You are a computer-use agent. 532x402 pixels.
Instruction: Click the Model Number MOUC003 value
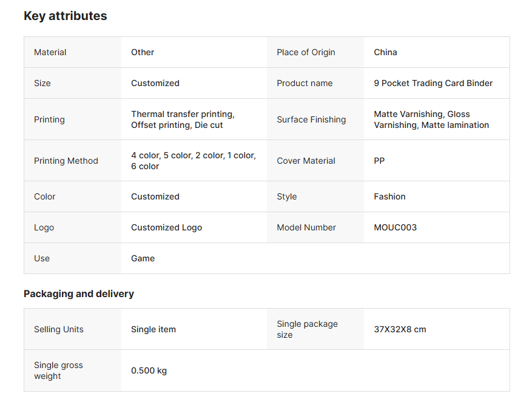[x=395, y=227]
